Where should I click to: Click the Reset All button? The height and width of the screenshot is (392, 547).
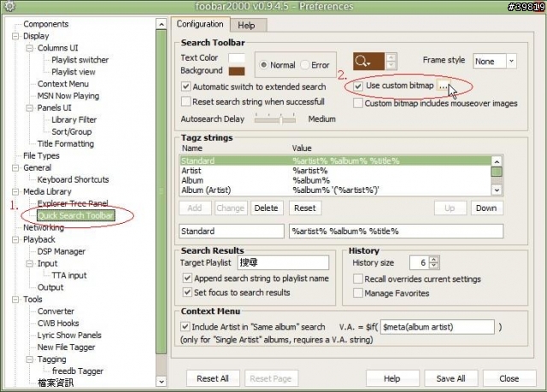pyautogui.click(x=213, y=378)
